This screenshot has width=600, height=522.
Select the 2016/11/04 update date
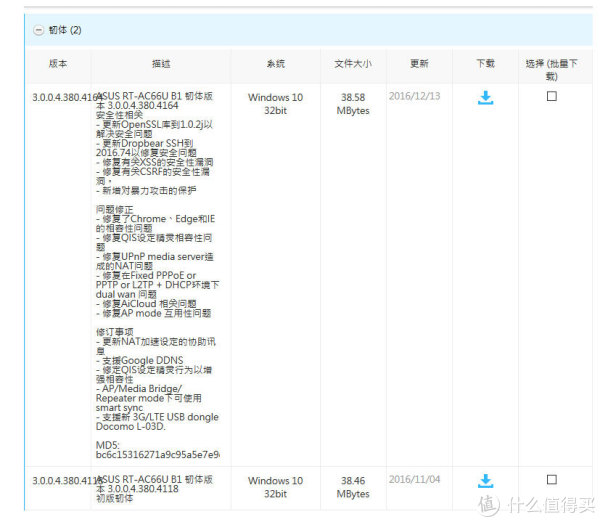[x=414, y=480]
